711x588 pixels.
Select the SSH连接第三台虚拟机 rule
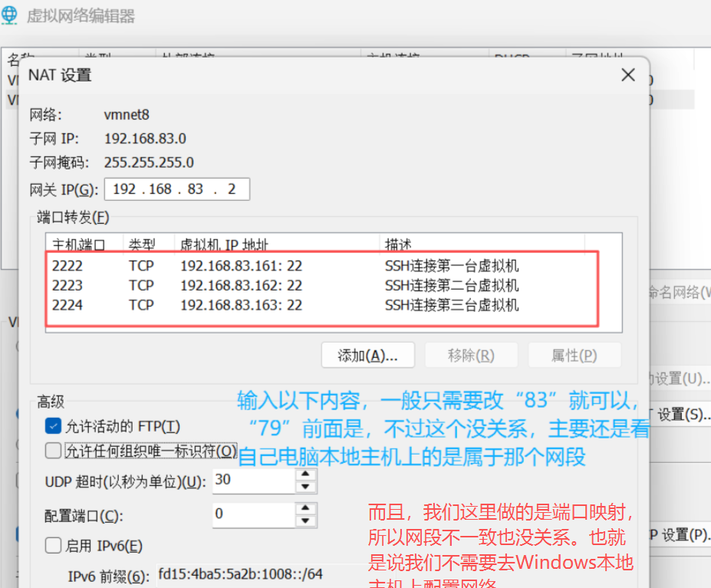coord(230,304)
